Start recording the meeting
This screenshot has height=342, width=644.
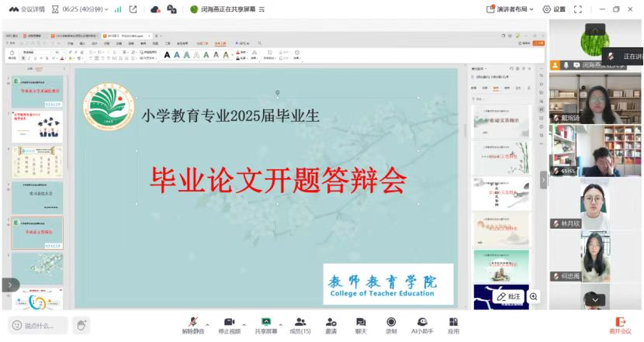point(391,323)
